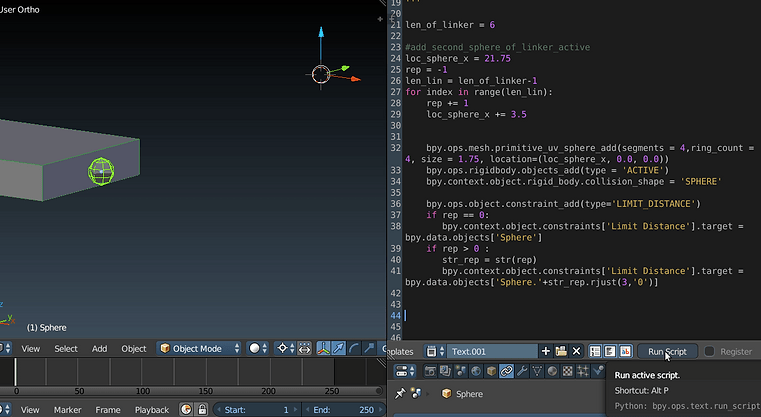Viewport: 761px width, 417px height.
Task: Open the Render Layers properties tab
Action: click(445, 372)
